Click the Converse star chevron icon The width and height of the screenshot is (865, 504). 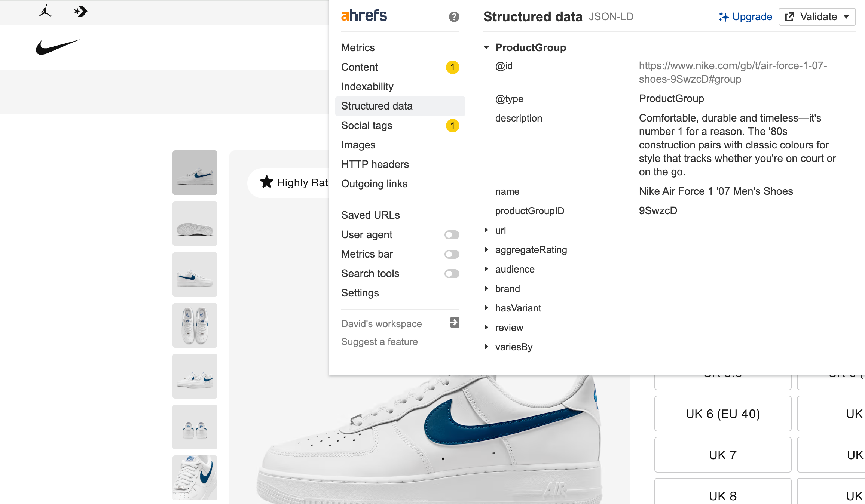pos(80,12)
